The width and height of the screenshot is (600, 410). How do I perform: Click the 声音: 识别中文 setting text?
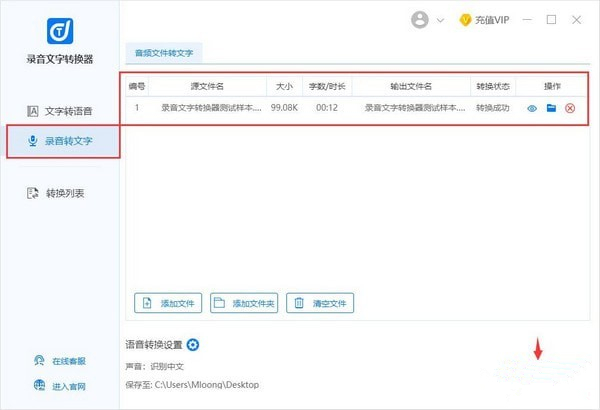[155, 366]
